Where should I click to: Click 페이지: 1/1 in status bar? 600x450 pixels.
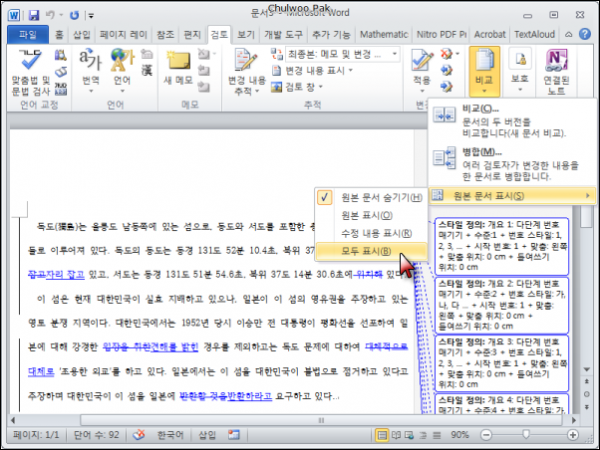point(36,435)
